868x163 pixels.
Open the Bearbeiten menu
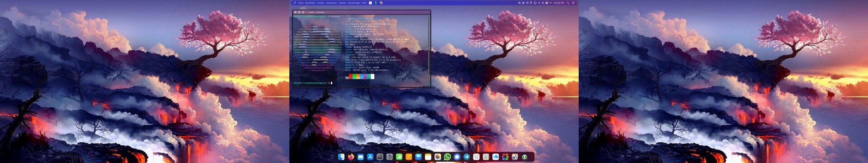310,3
